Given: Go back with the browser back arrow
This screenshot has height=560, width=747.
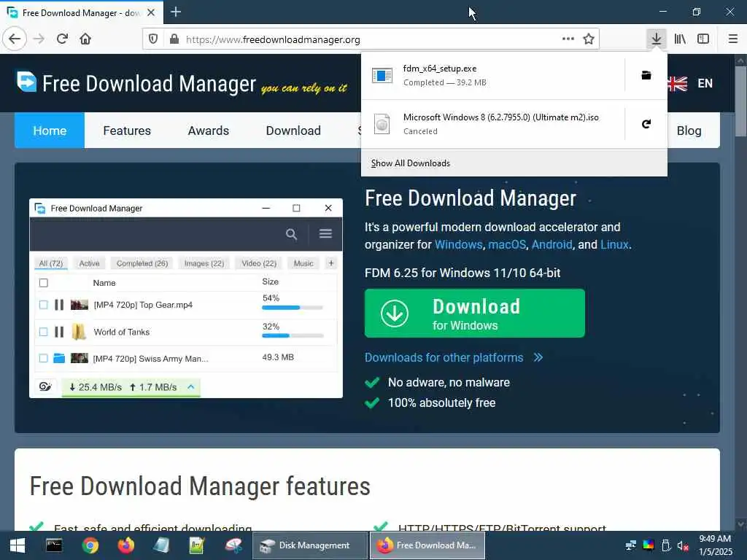Looking at the screenshot, I should [15, 39].
